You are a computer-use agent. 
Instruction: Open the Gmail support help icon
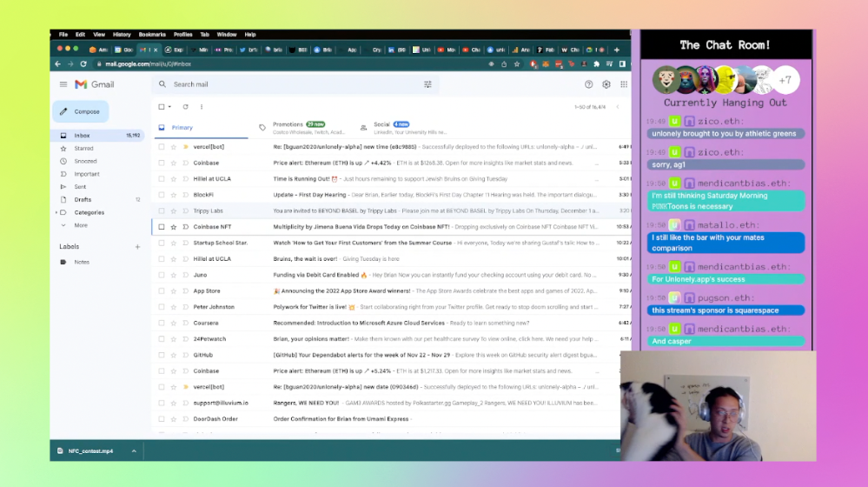(588, 84)
